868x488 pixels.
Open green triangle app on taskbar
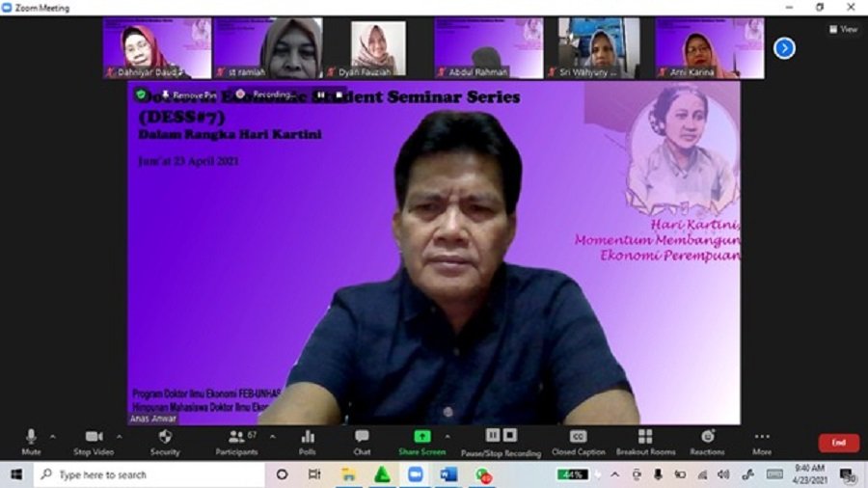tap(382, 474)
